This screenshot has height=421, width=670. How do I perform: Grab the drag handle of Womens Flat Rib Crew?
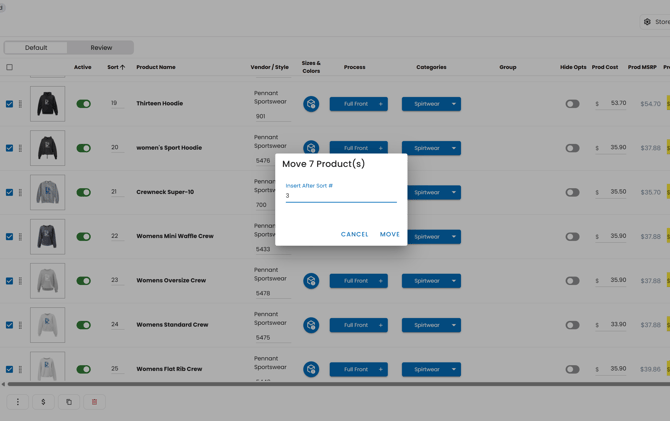click(20, 369)
